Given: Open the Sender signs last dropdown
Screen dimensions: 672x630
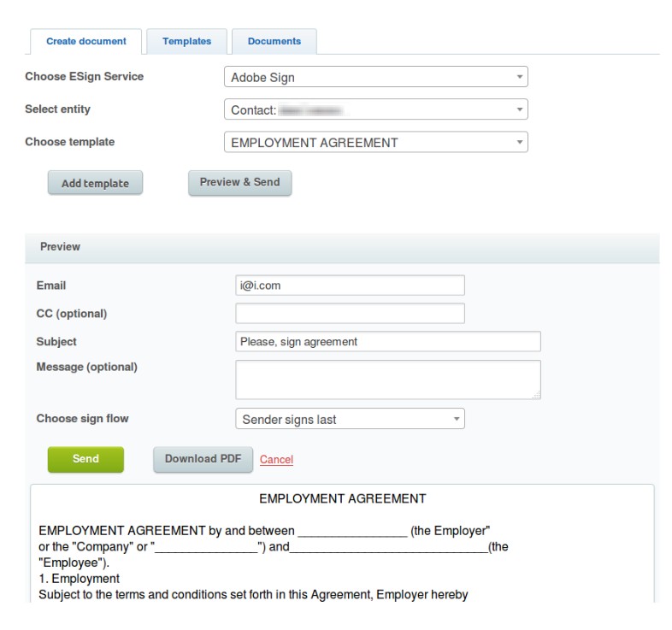Looking at the screenshot, I should (x=350, y=419).
